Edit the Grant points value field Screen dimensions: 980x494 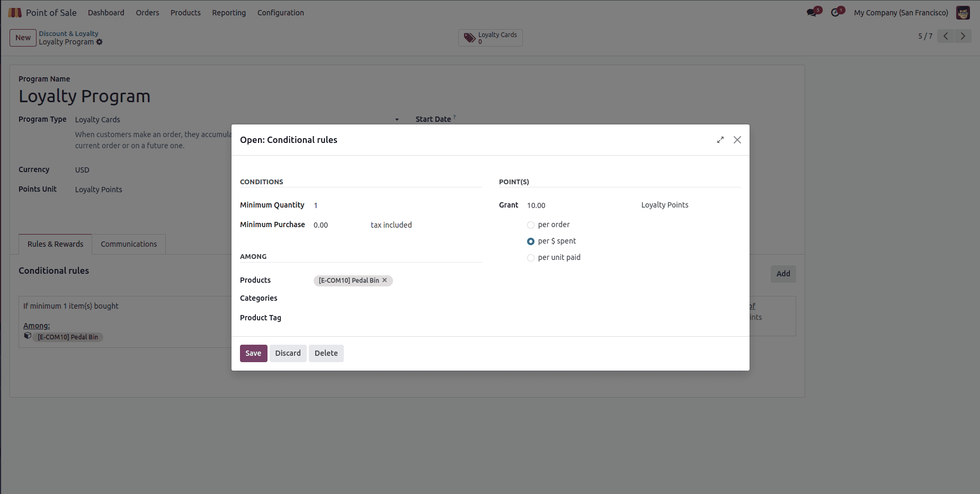click(x=580, y=205)
